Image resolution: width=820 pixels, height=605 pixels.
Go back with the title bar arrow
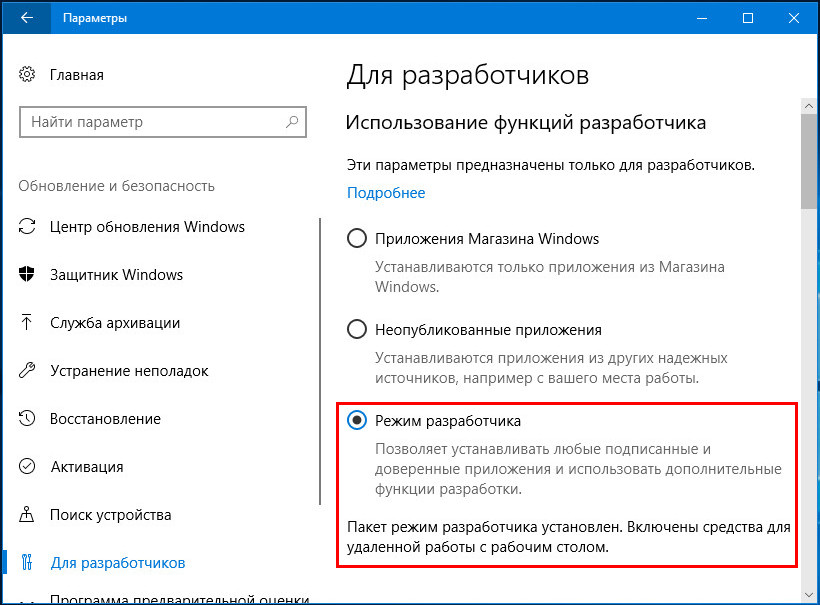[x=27, y=18]
